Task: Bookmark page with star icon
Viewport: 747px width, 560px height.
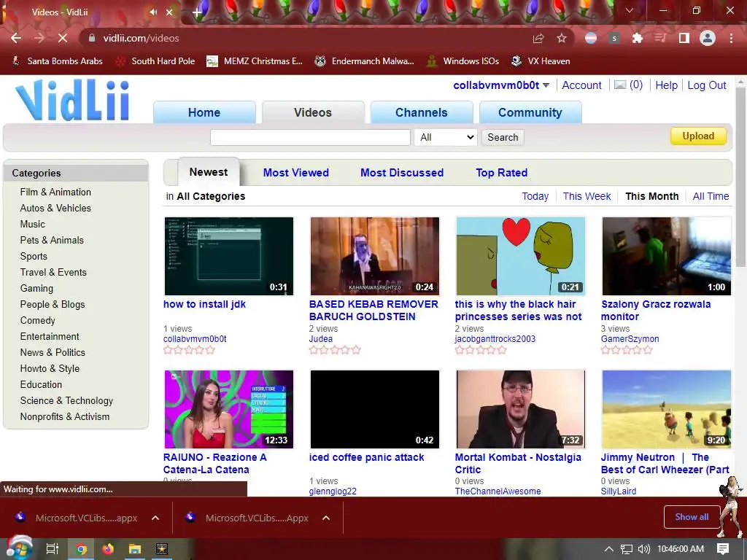Action: click(x=562, y=38)
